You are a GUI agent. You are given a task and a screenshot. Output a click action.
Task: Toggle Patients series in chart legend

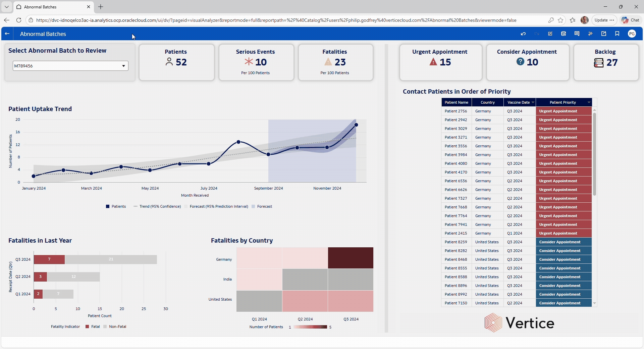point(116,206)
